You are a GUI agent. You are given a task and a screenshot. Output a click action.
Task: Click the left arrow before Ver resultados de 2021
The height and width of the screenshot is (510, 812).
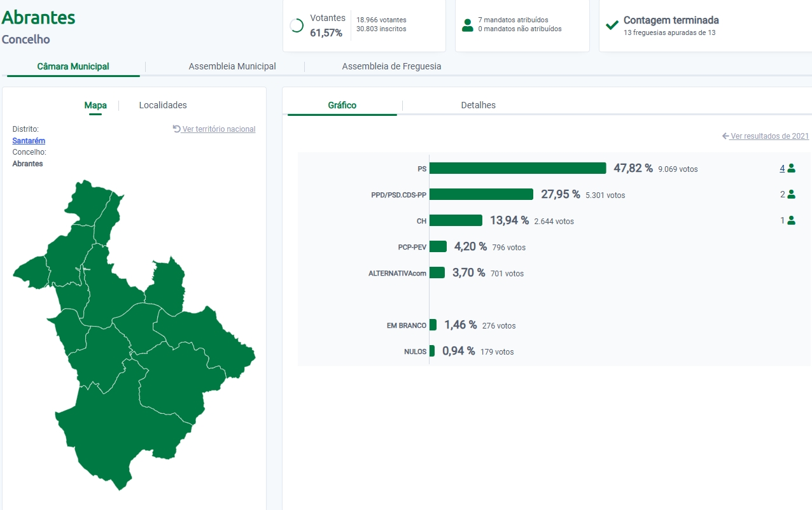pos(725,136)
